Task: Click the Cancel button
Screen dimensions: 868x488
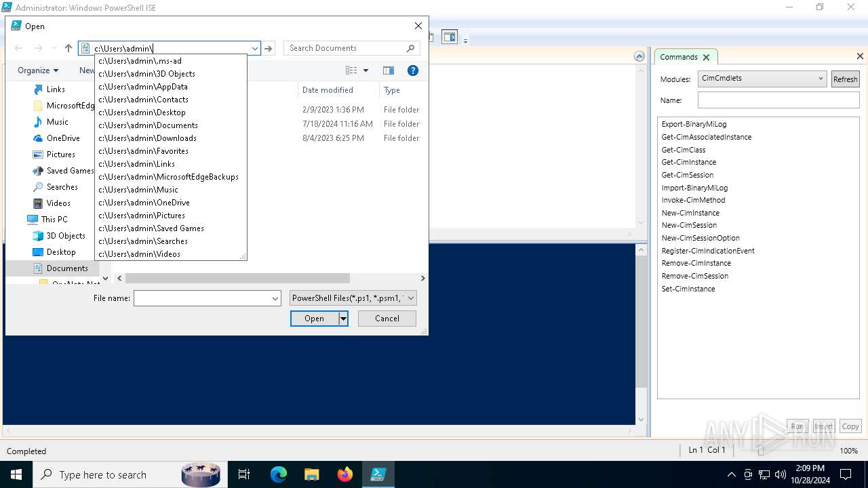Action: (x=387, y=319)
